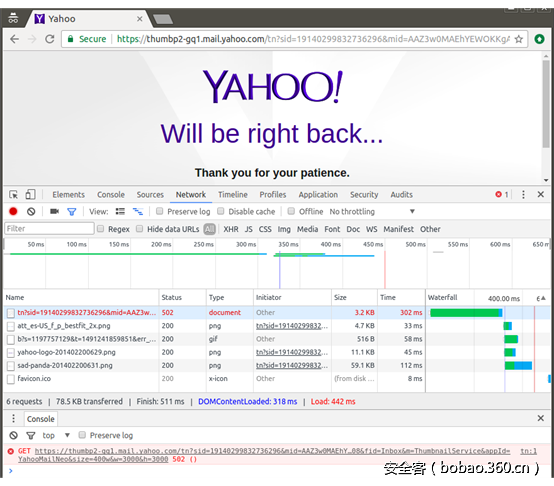Switch to the Profiles tab

(273, 195)
